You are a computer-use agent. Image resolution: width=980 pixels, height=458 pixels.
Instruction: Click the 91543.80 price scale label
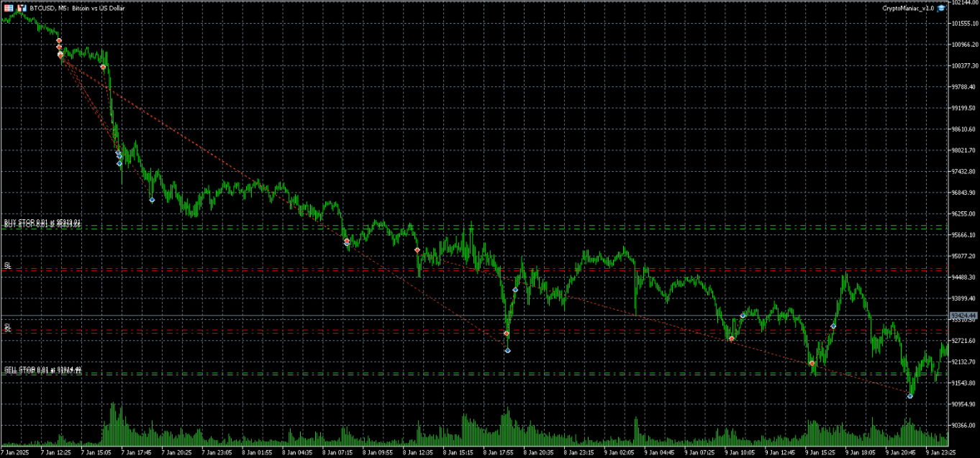963,383
